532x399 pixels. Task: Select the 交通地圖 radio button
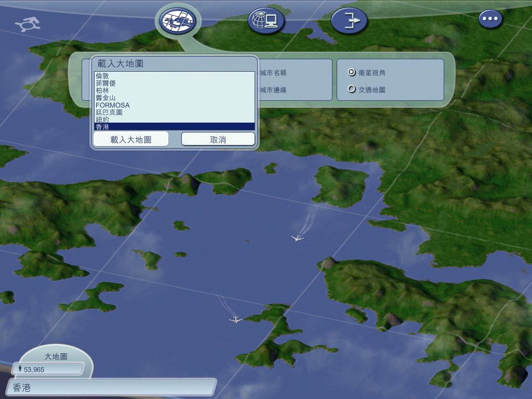pyautogui.click(x=352, y=89)
